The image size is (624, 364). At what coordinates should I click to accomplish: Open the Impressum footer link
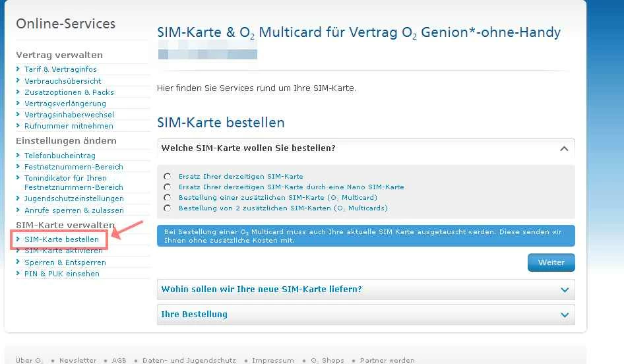click(x=273, y=360)
